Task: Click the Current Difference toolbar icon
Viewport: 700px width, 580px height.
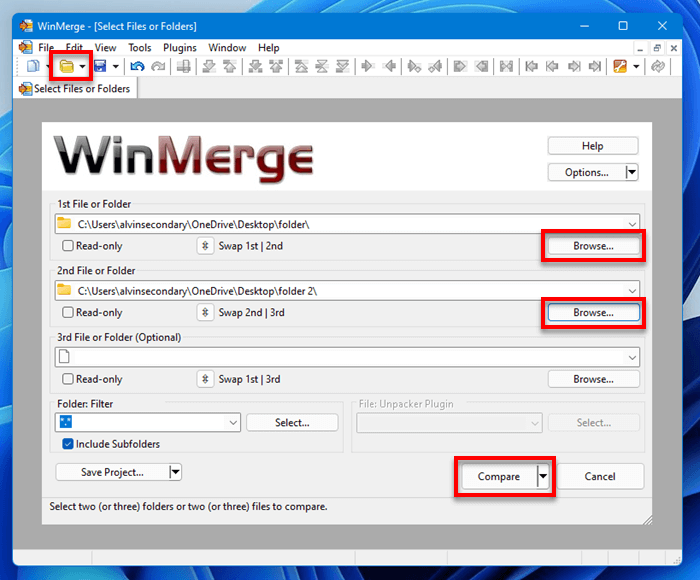Action: [x=322, y=67]
